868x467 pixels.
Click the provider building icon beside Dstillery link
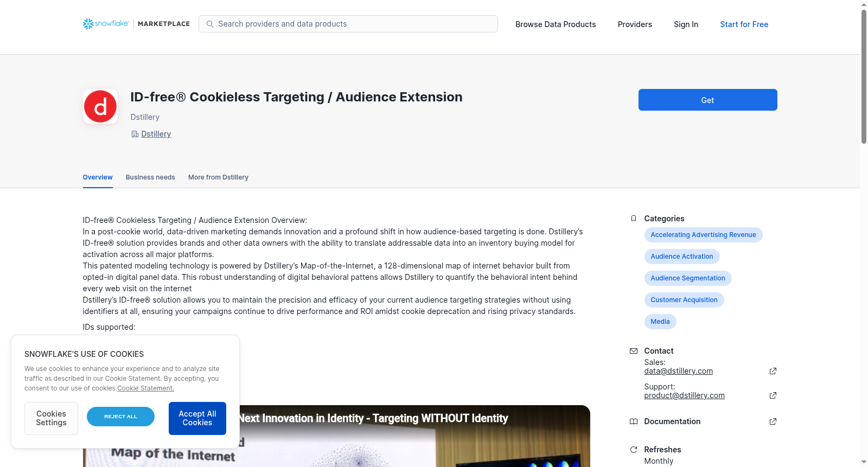coord(135,134)
